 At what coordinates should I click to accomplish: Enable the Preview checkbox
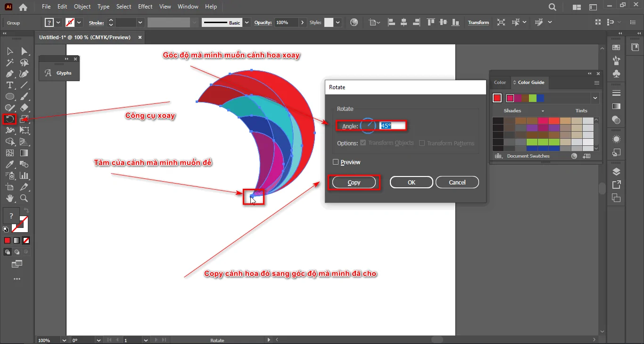336,162
